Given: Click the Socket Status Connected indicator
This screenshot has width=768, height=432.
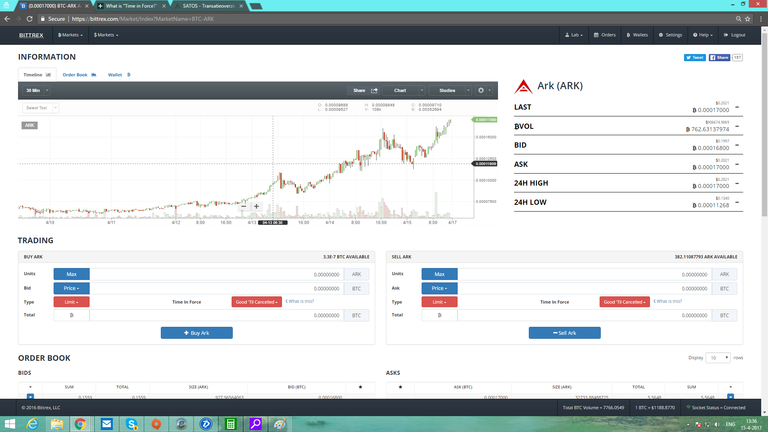Looking at the screenshot, I should coord(716,408).
